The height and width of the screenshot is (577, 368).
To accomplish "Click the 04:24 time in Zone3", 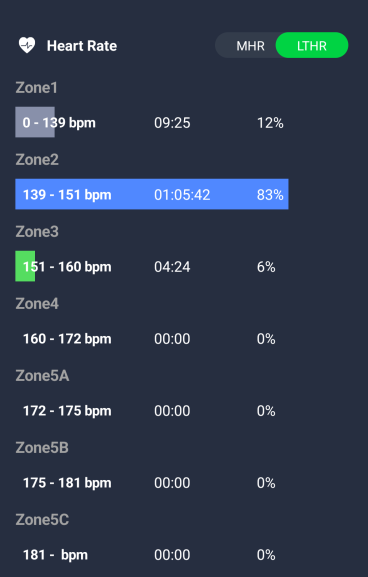I will 172,267.
